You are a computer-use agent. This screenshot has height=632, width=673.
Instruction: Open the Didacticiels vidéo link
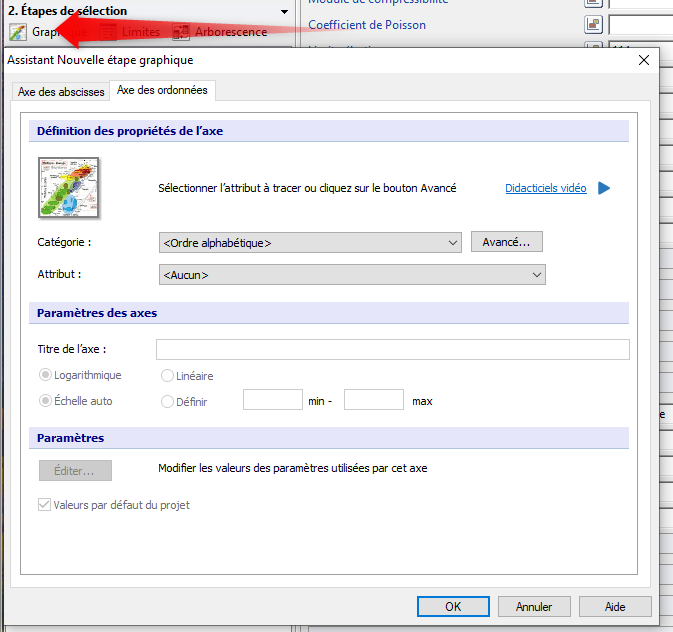click(545, 188)
